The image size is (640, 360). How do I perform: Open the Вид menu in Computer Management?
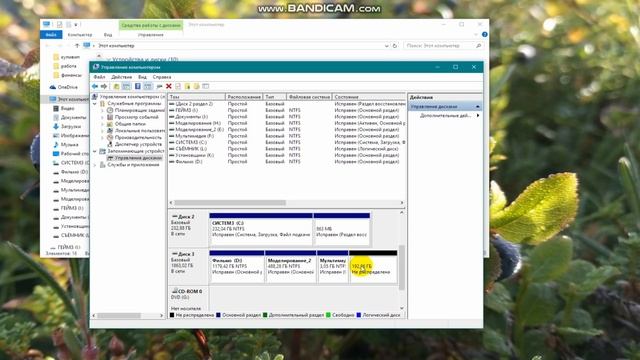[142, 77]
